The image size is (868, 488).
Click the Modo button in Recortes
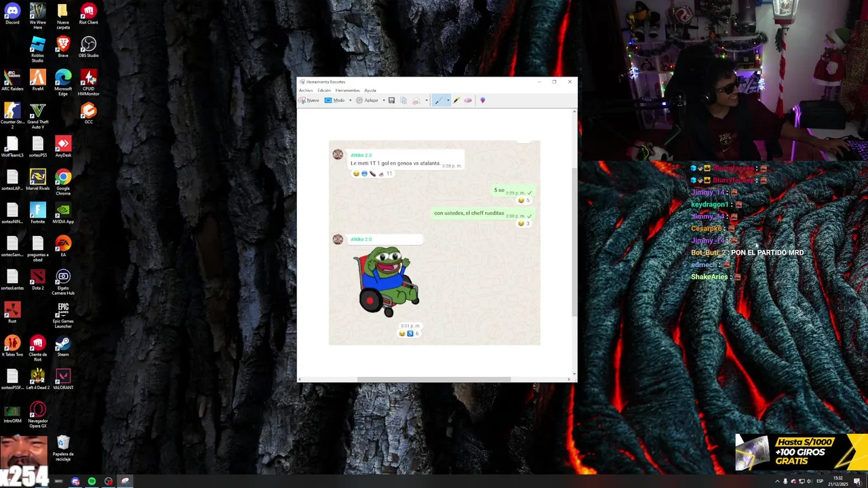334,100
